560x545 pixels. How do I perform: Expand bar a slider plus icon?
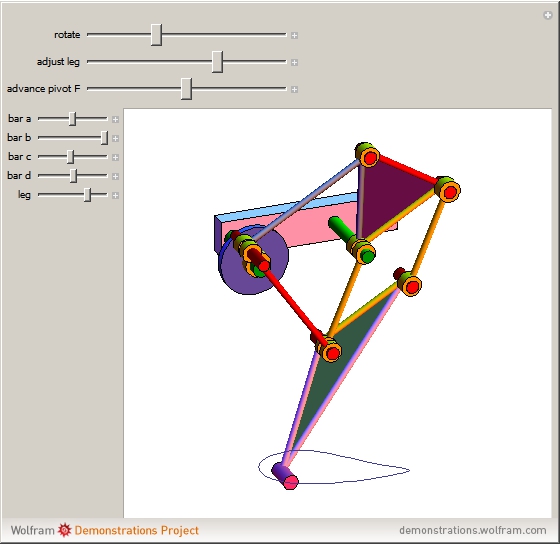[x=115, y=119]
